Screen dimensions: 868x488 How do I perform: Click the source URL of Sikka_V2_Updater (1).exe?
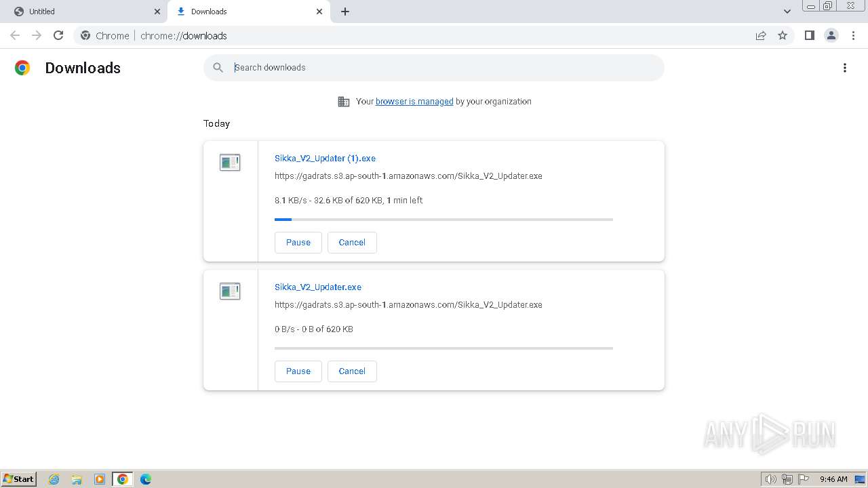pos(408,176)
